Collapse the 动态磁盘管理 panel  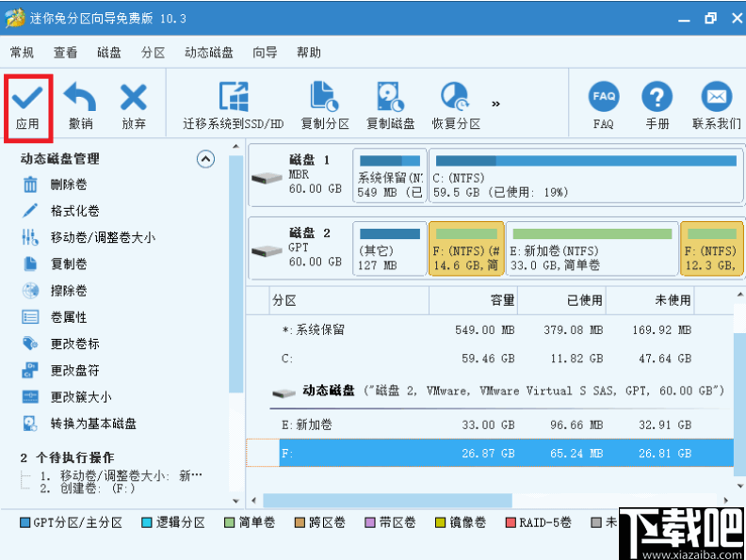click(x=205, y=159)
